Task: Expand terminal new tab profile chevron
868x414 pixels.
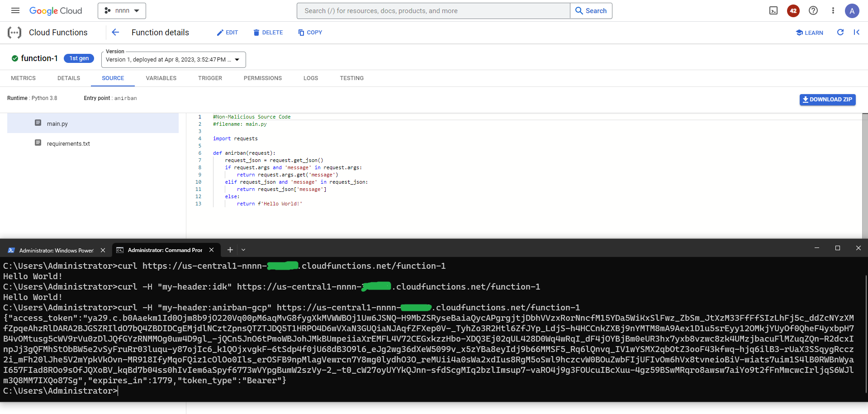Action: coord(243,250)
